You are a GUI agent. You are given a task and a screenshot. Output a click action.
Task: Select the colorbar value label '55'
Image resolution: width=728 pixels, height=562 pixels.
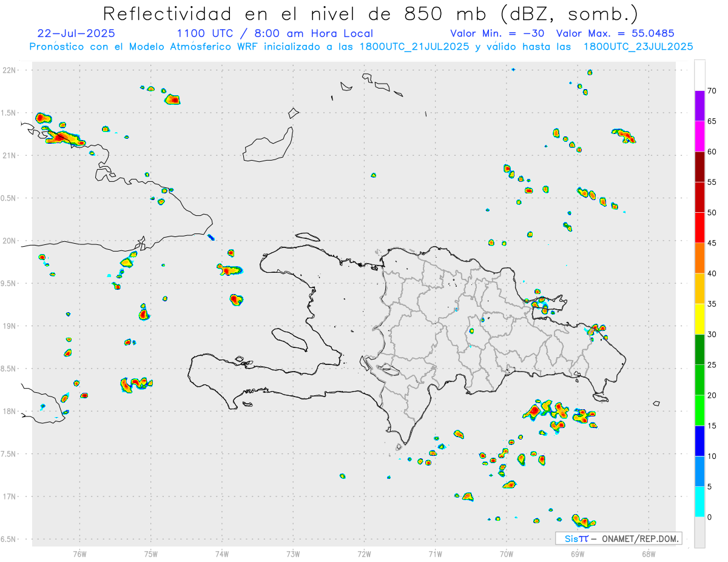pyautogui.click(x=712, y=182)
